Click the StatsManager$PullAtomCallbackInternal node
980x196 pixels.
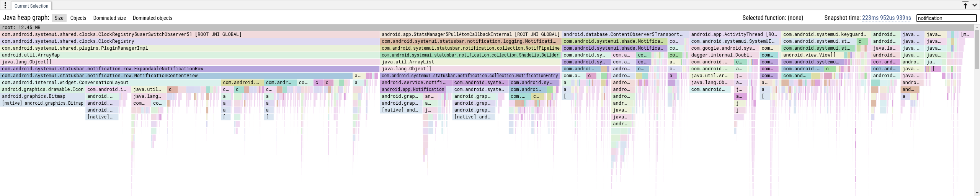tap(470, 34)
